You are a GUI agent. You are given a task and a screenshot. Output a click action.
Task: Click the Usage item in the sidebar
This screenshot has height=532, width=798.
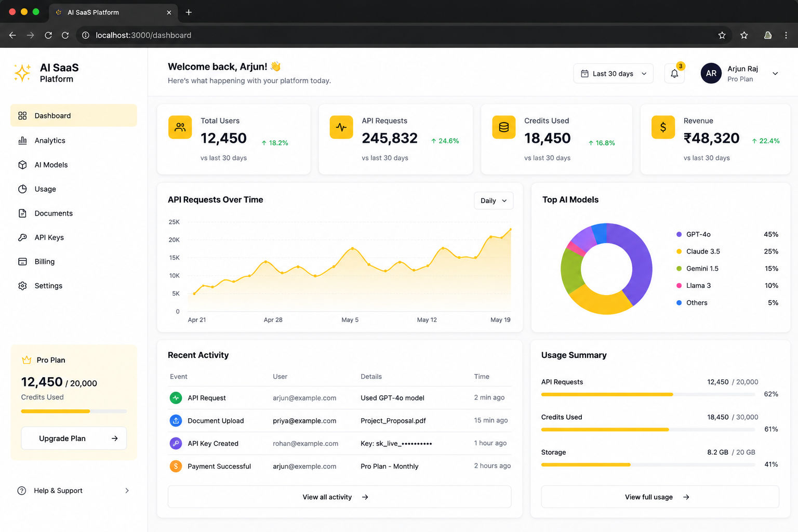tap(74, 189)
